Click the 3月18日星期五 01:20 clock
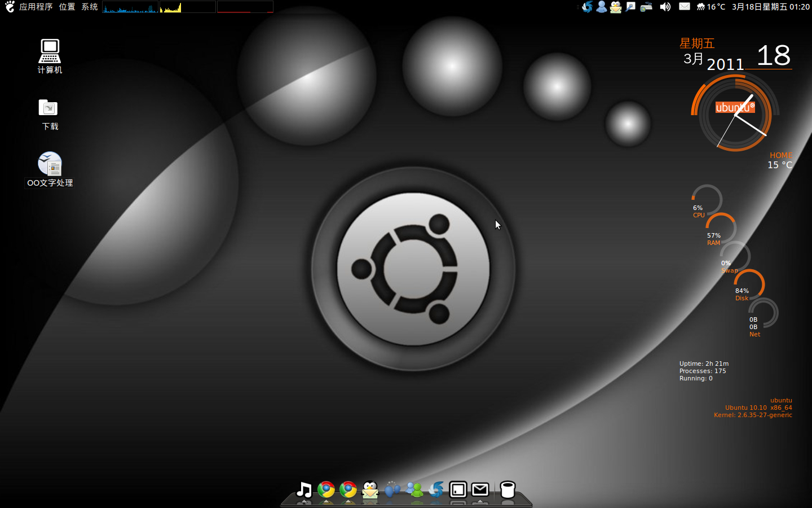 pyautogui.click(x=771, y=7)
